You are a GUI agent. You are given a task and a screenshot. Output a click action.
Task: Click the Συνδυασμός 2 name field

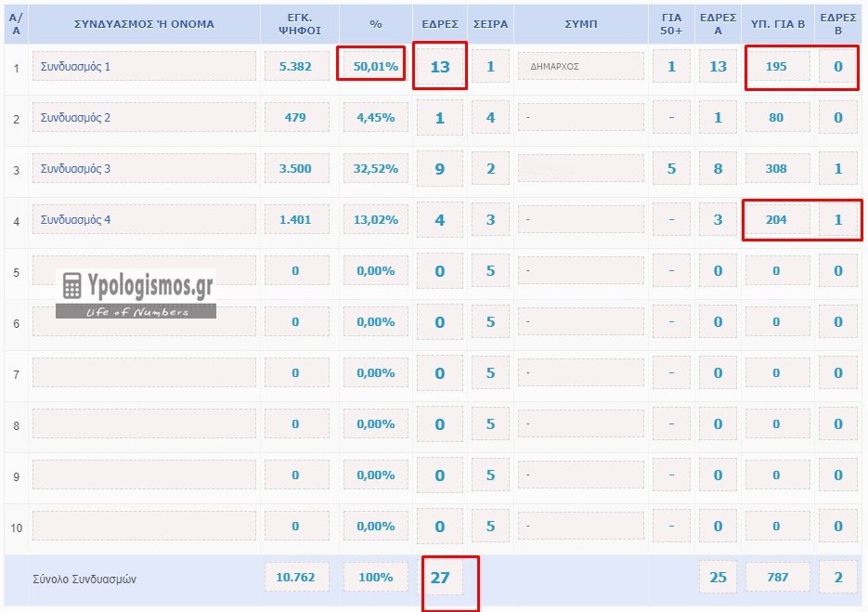point(144,117)
